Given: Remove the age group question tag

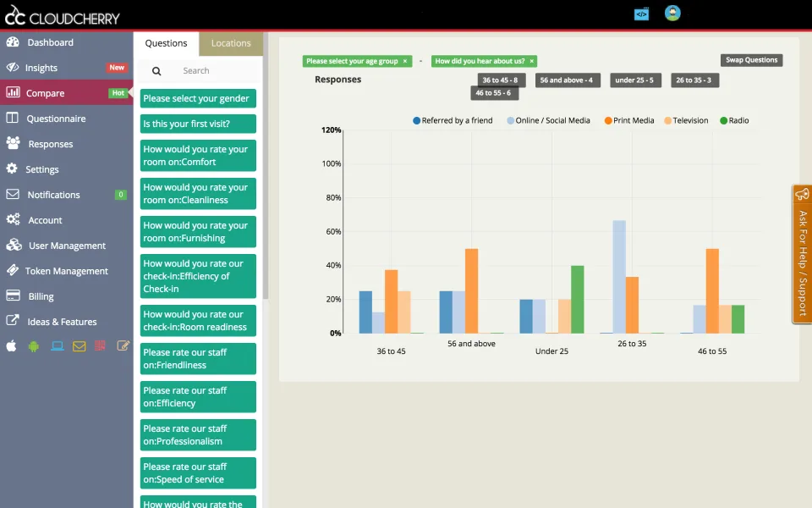Looking at the screenshot, I should (405, 61).
